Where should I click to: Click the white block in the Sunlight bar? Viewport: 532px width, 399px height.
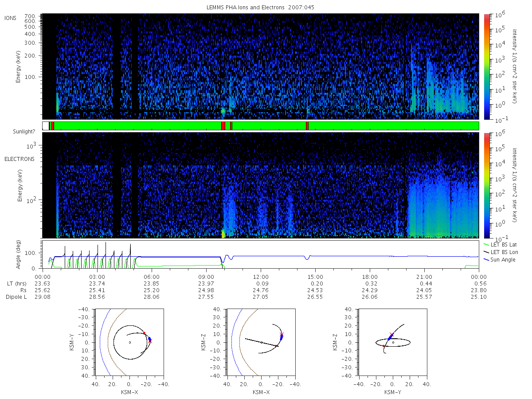pyautogui.click(x=45, y=126)
